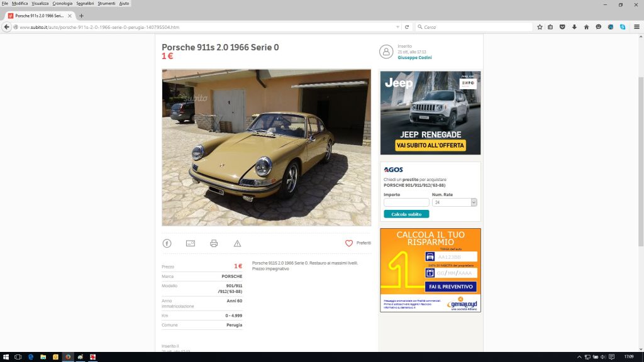This screenshot has width=644, height=362.
Task: Open a new browser tab
Action: (x=81, y=16)
